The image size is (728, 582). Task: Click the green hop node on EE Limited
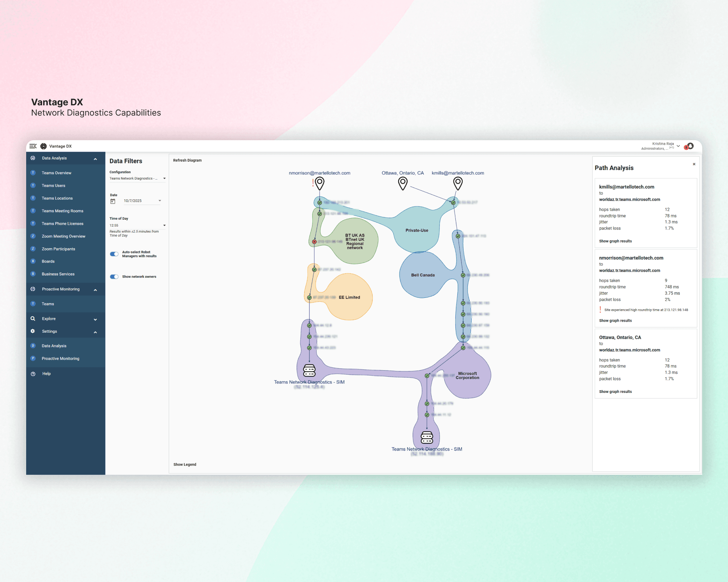pos(309,298)
